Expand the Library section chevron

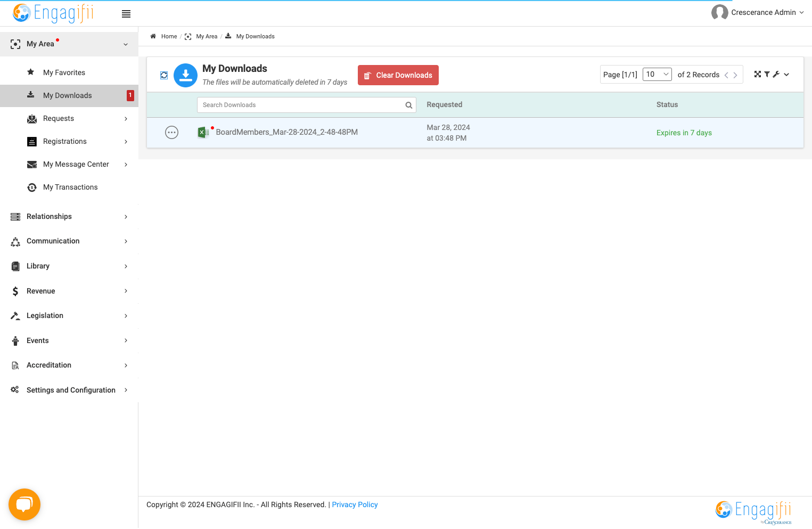(x=126, y=266)
